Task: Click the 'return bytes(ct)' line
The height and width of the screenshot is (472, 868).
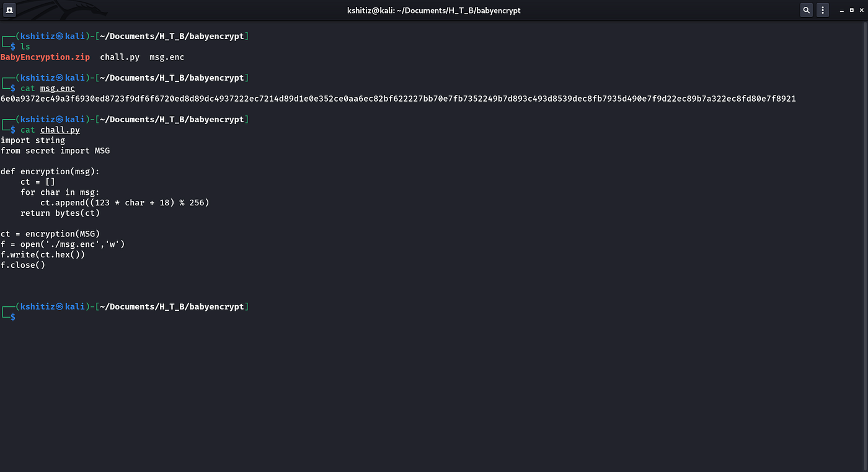Action: [x=60, y=213]
